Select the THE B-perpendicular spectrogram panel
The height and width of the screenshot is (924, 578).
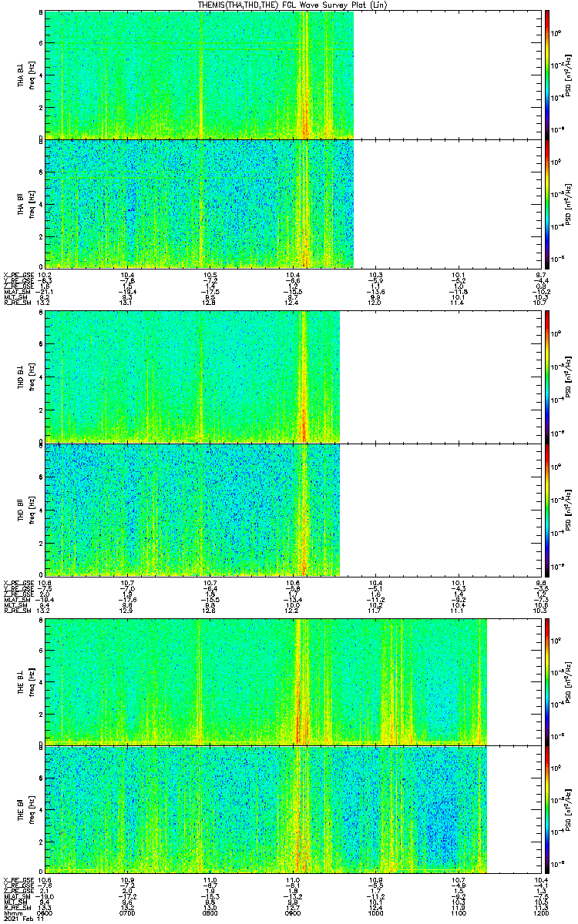coord(293,682)
